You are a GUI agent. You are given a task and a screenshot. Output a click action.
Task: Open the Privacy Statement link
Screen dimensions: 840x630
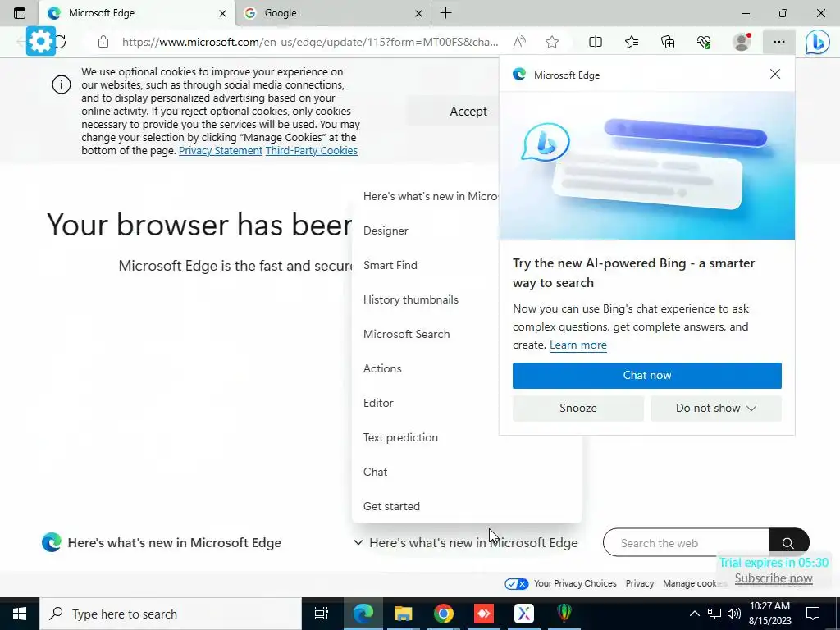pos(221,151)
